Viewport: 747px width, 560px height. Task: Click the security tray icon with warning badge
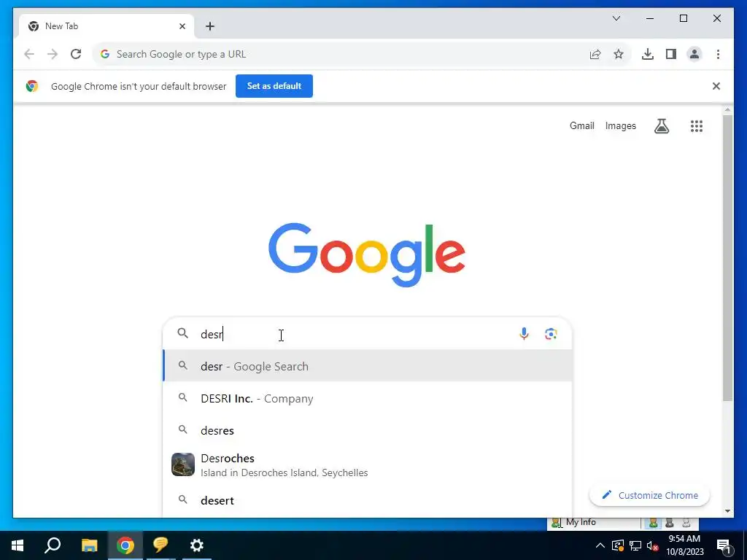tap(618, 545)
